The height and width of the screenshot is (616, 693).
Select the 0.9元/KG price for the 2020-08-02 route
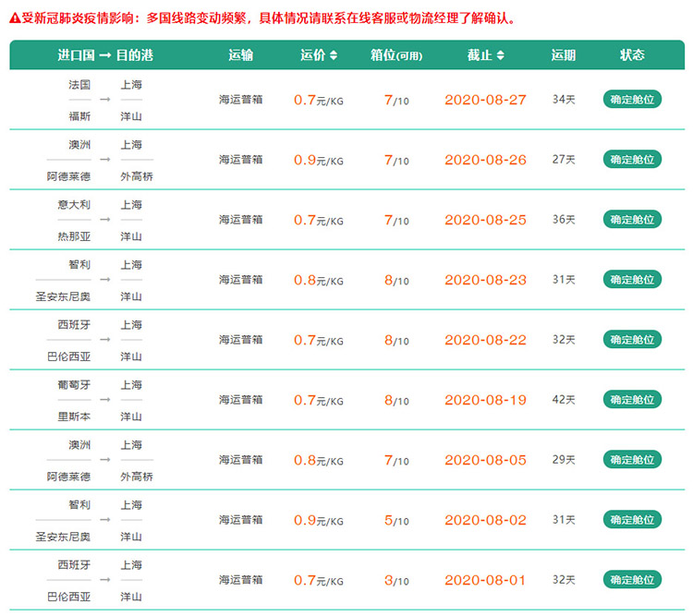(319, 520)
